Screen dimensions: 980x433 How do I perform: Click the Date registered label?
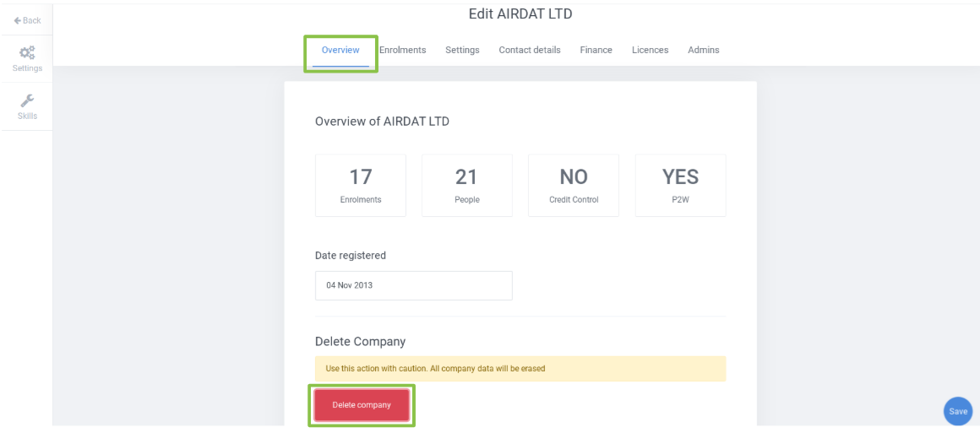[x=351, y=256]
